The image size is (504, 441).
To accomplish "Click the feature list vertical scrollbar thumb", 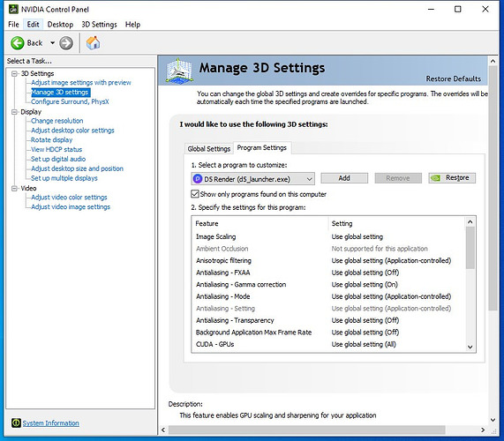I will pos(470,248).
